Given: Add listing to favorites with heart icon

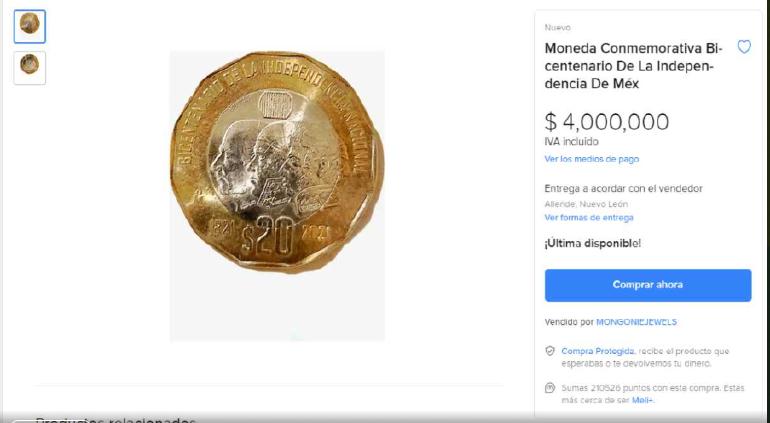Looking at the screenshot, I should coord(744,47).
